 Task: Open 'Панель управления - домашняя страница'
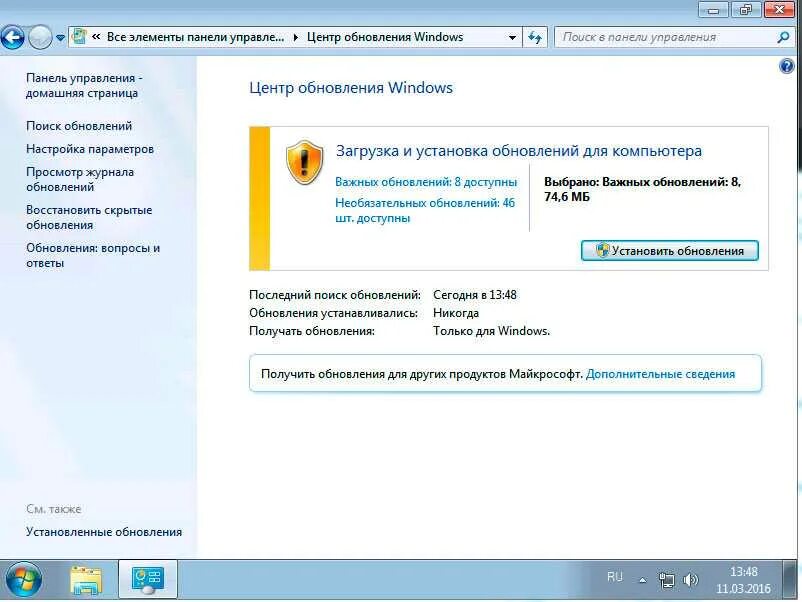click(x=84, y=85)
